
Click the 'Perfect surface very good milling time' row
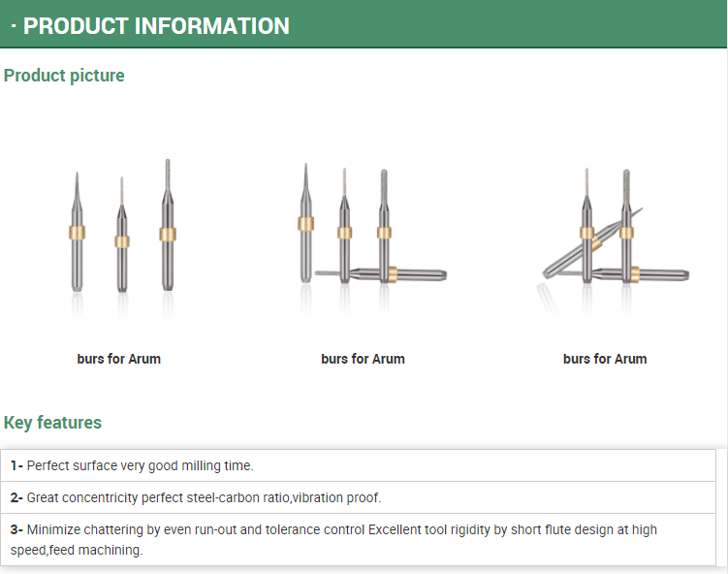click(x=140, y=465)
